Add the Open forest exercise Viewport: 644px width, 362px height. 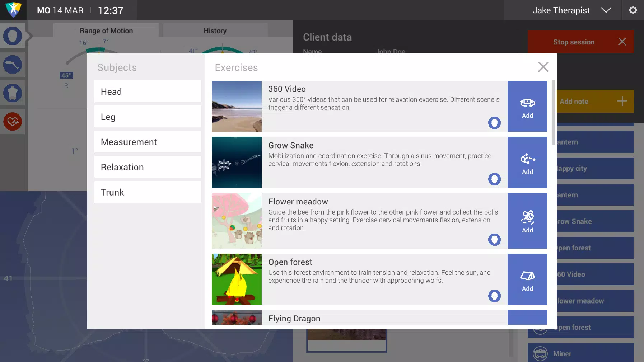[527, 279]
